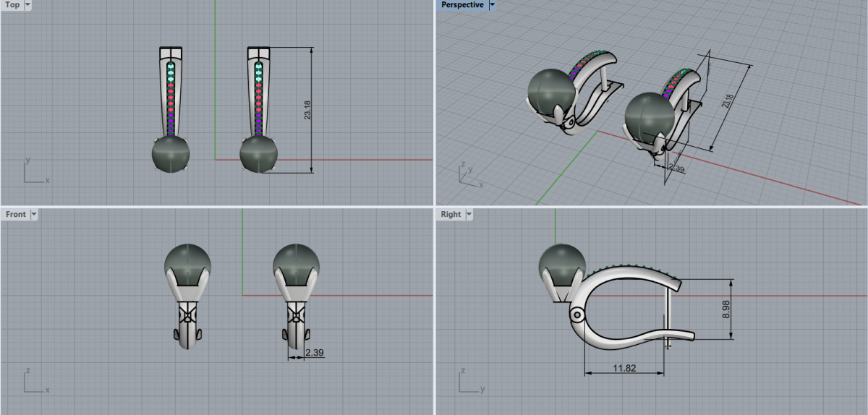Select the hinge pin circle in Right view

576,316
